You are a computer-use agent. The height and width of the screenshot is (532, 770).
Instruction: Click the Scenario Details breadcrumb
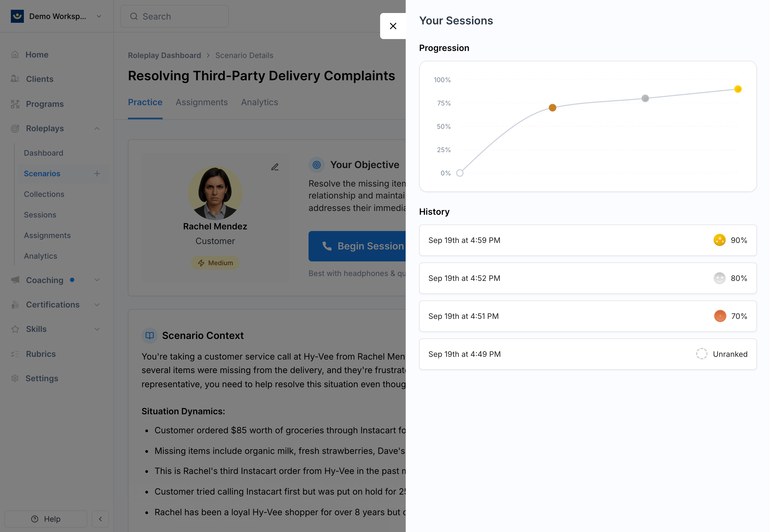pos(244,55)
